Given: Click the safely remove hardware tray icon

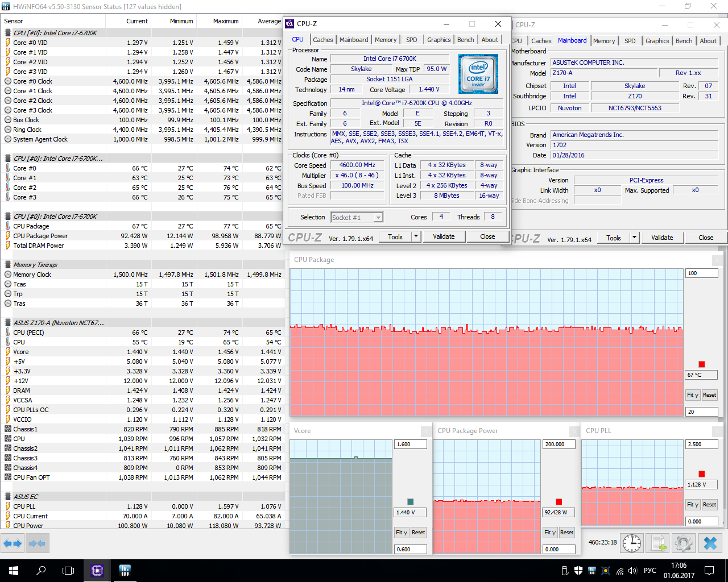Looking at the screenshot, I should (565, 570).
